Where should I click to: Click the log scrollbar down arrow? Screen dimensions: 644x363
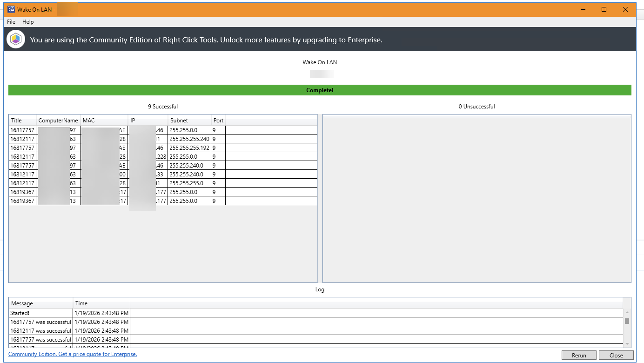tap(627, 343)
